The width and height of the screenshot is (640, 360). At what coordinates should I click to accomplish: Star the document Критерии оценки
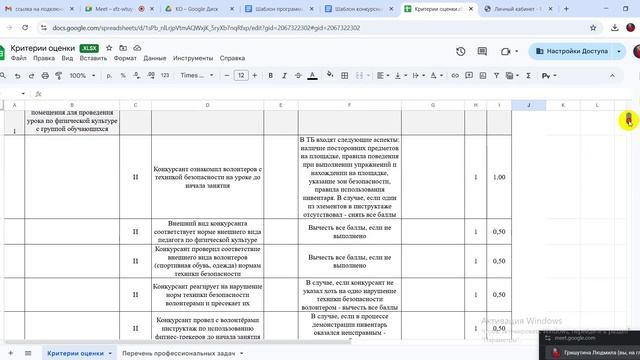[109, 48]
